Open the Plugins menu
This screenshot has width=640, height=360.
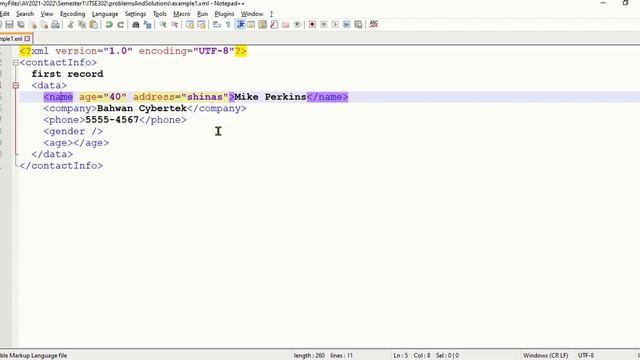224,14
